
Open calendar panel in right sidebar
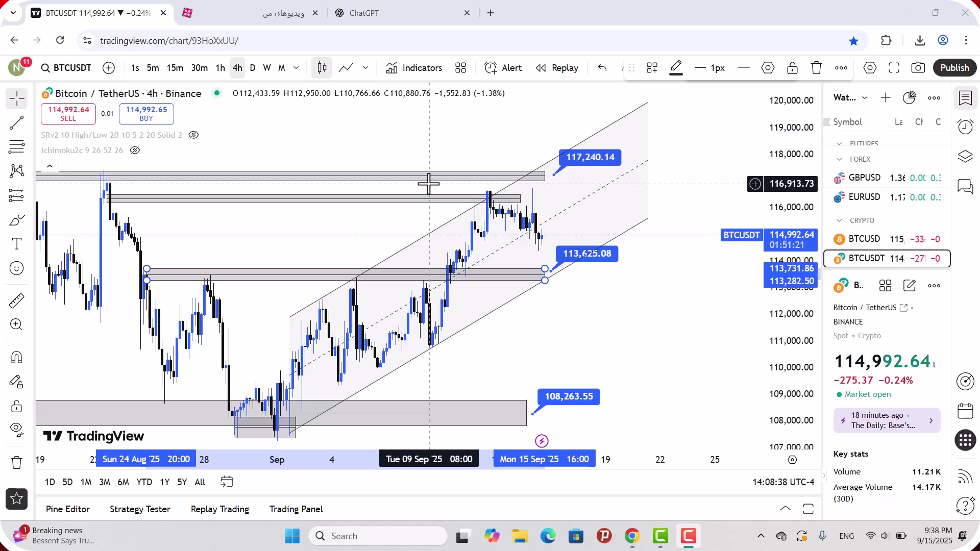tap(965, 411)
